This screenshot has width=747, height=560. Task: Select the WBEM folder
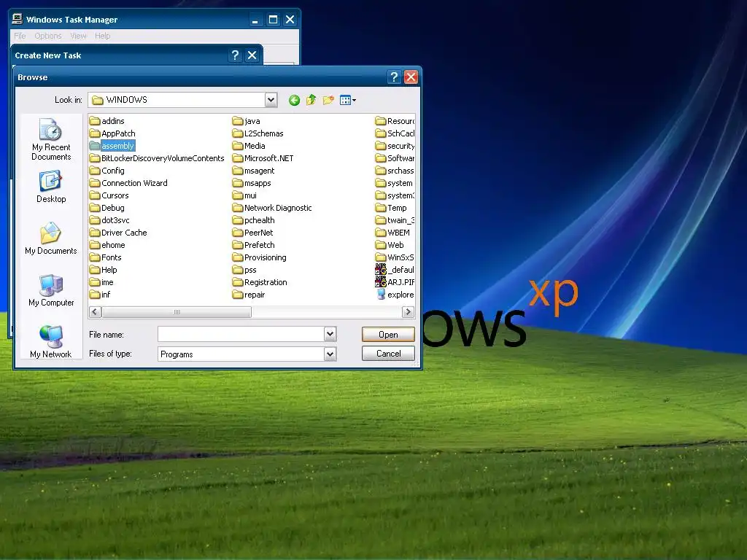[x=392, y=233]
